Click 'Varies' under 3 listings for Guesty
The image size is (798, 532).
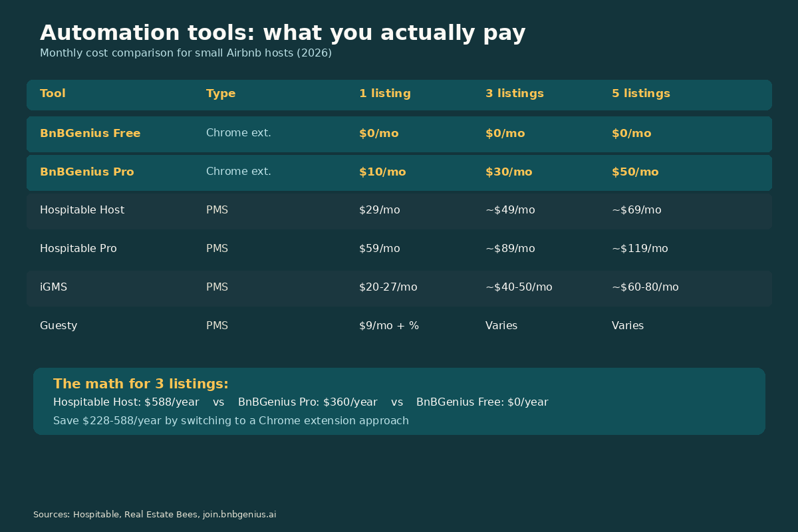[501, 326]
